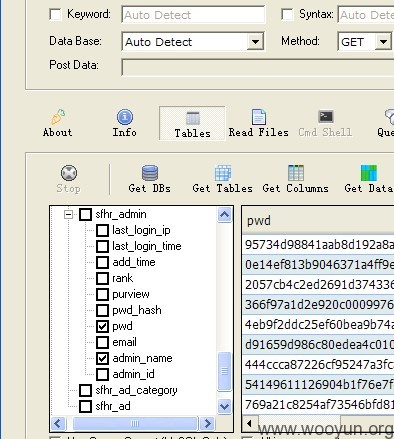Click the tree horizontal scroll right arrow
The height and width of the screenshot is (439, 394).
[207, 424]
